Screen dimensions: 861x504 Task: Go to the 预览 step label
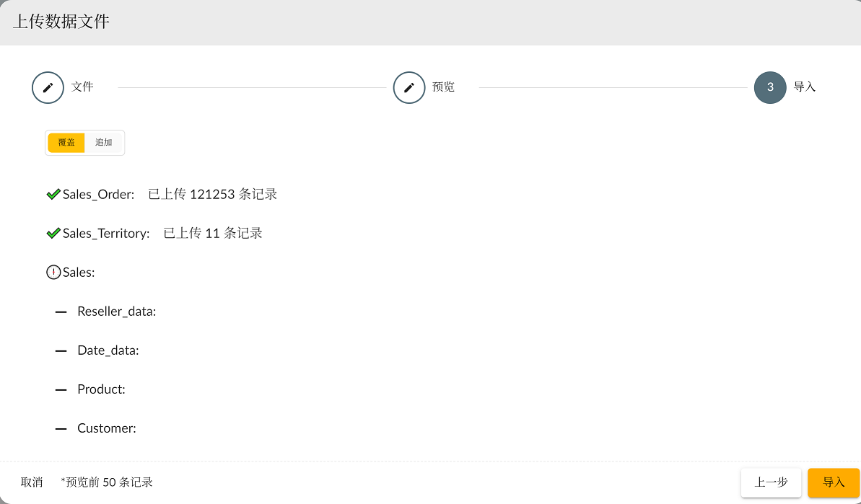pyautogui.click(x=443, y=87)
